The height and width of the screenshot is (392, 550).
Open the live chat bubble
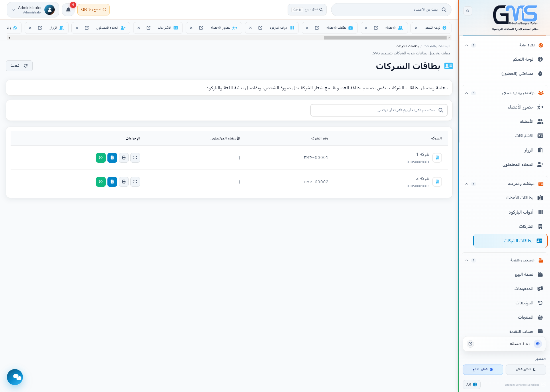click(x=15, y=377)
